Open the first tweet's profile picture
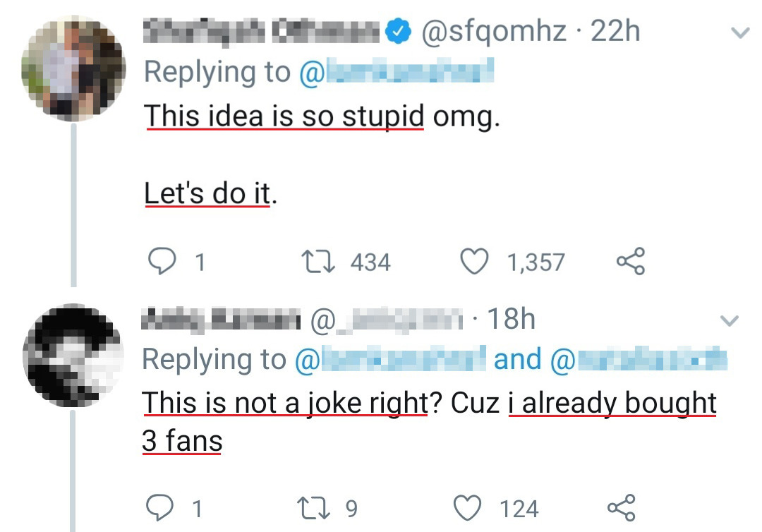762x532 pixels. click(73, 68)
